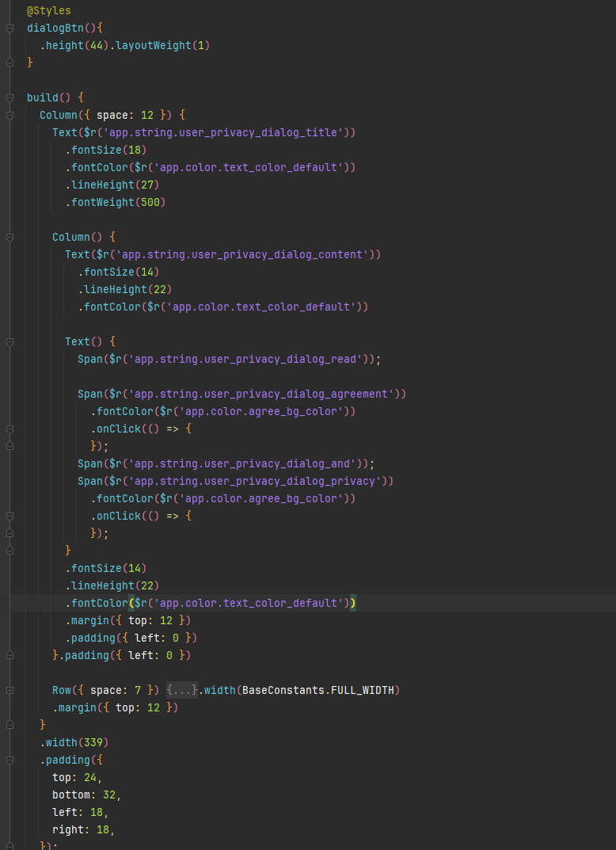Collapse the .padding({ block fold marker
This screenshot has height=850, width=616.
[10, 760]
